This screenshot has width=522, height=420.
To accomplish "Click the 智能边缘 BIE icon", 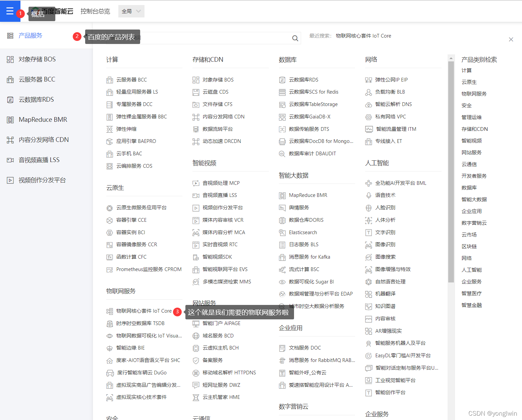I will coord(110,348).
